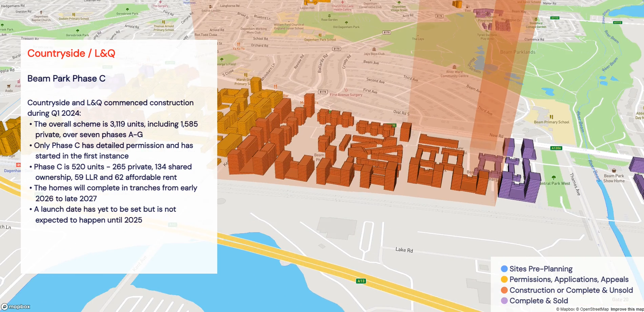This screenshot has height=312, width=644.
Task: Click the Dagenham Dock rail station icon
Action: pos(18,165)
